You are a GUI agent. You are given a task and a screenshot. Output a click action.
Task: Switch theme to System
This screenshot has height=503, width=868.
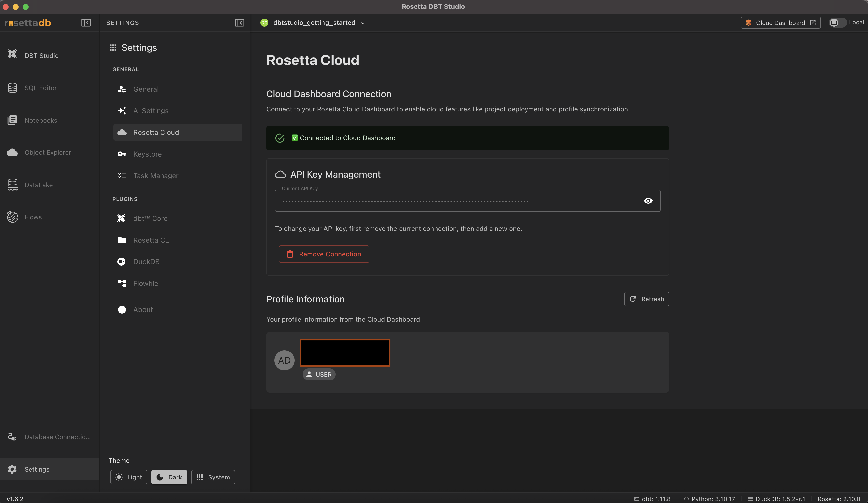point(213,477)
